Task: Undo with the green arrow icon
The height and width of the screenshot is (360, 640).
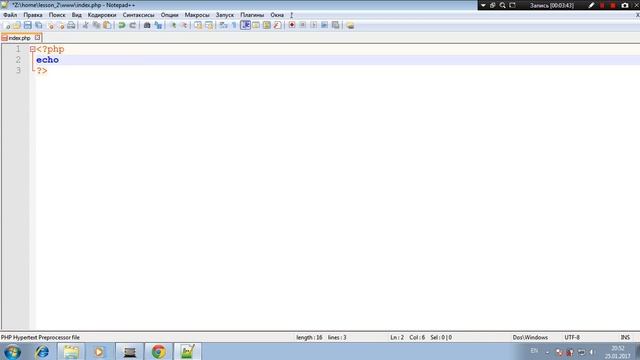Action: coord(122,25)
